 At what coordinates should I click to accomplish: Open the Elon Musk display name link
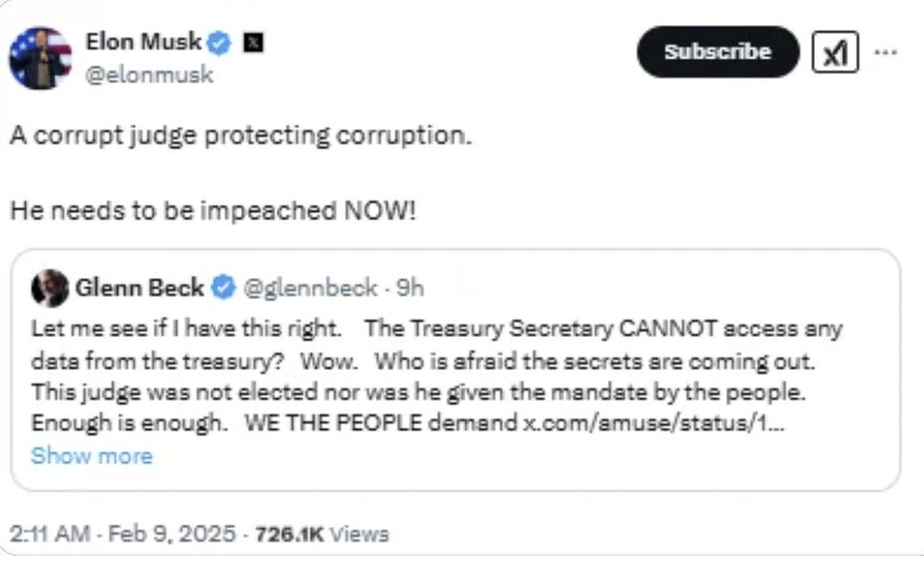[x=144, y=42]
